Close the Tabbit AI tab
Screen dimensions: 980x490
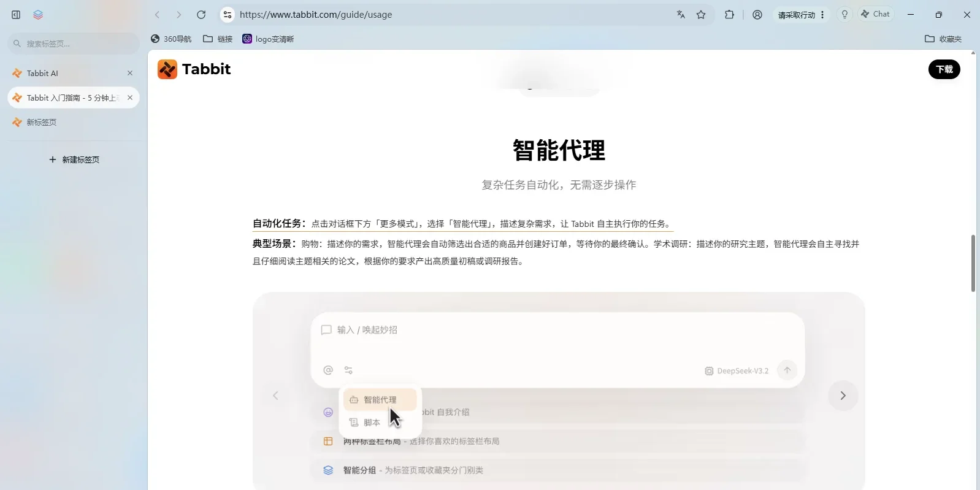tap(130, 73)
